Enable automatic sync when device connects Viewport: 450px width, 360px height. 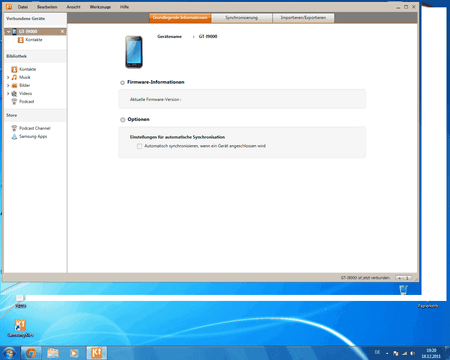139,146
